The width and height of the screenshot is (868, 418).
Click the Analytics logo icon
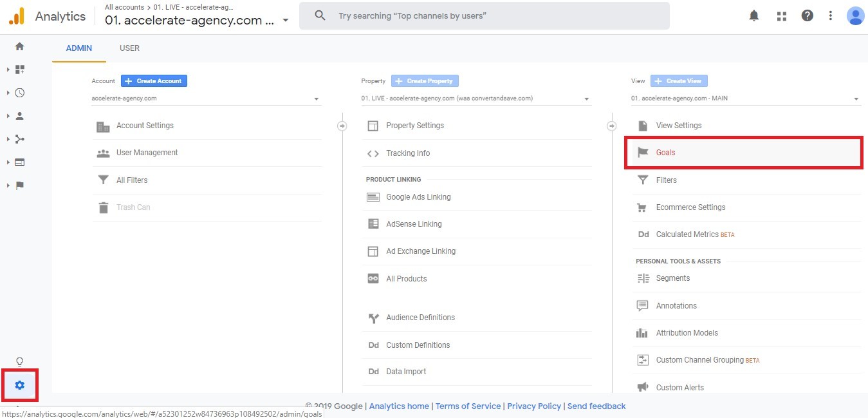click(x=16, y=16)
